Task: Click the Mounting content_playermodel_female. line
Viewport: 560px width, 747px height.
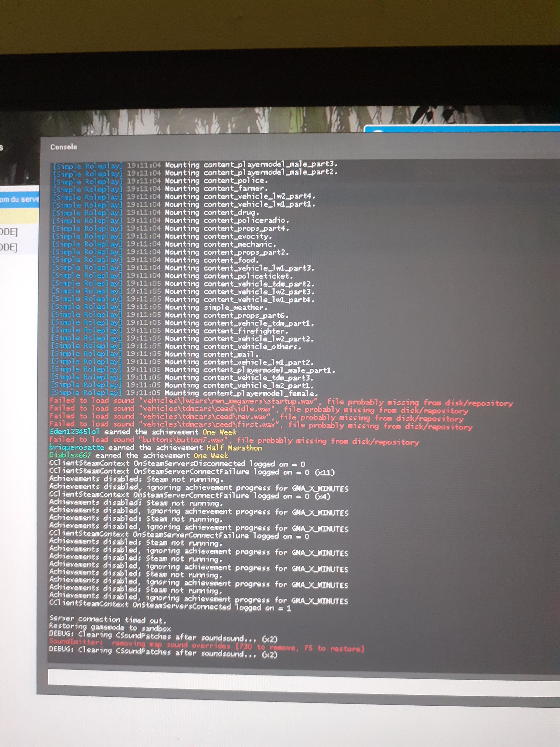Action: (x=185, y=393)
